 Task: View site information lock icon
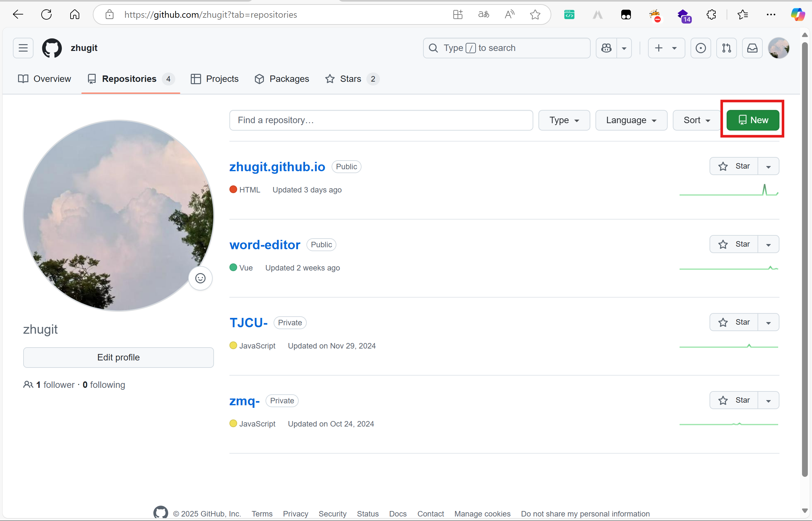[x=109, y=15]
